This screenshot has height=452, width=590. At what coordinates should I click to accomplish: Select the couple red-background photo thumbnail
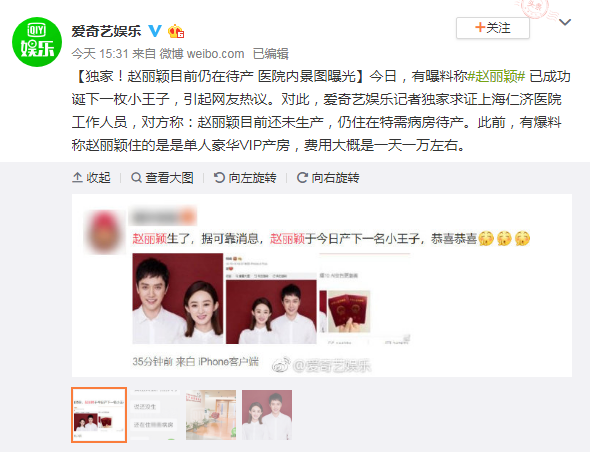point(267,415)
